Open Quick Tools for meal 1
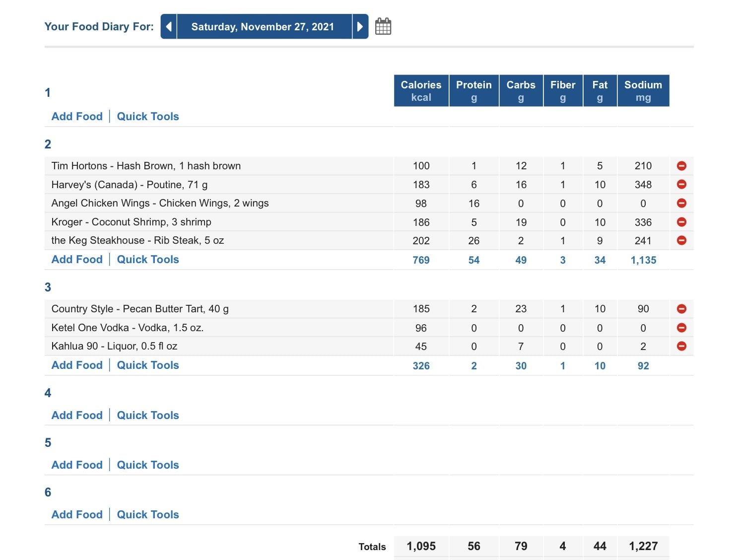The height and width of the screenshot is (560, 738). (x=148, y=116)
